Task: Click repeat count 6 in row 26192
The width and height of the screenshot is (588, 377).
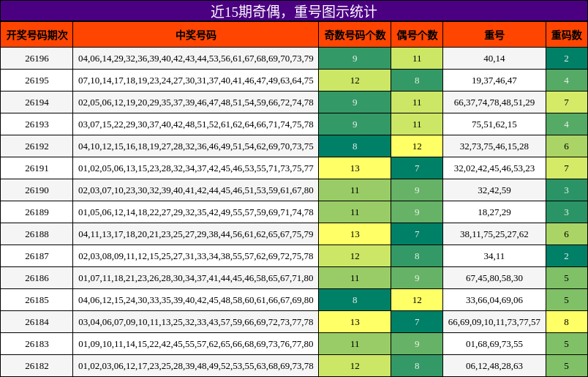Action: pyautogui.click(x=567, y=146)
